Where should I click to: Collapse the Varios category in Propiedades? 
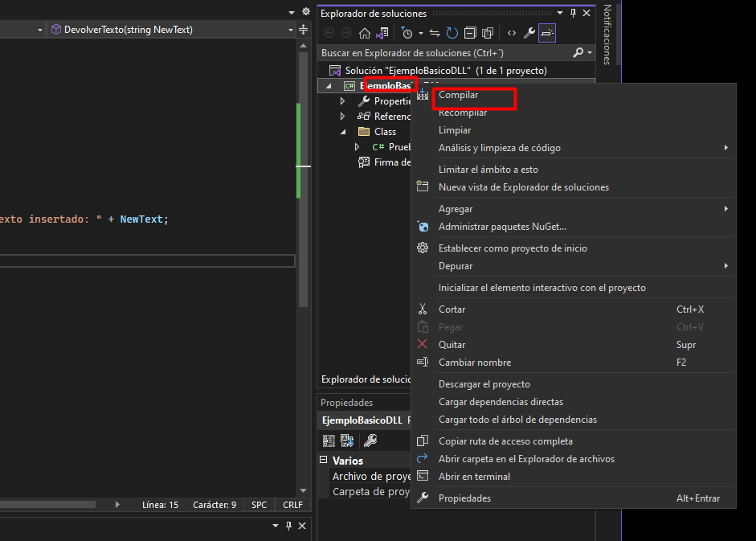tap(324, 461)
